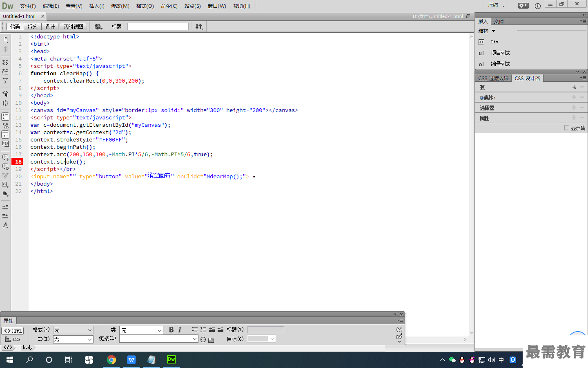Click the Indent Code icon
This screenshot has width=588, height=368.
click(6, 207)
